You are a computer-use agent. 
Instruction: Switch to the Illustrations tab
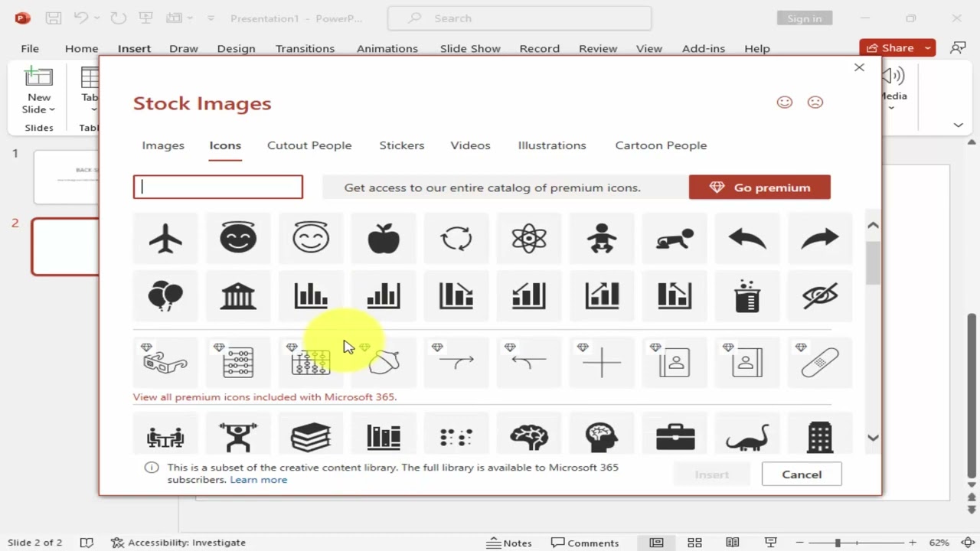coord(552,145)
